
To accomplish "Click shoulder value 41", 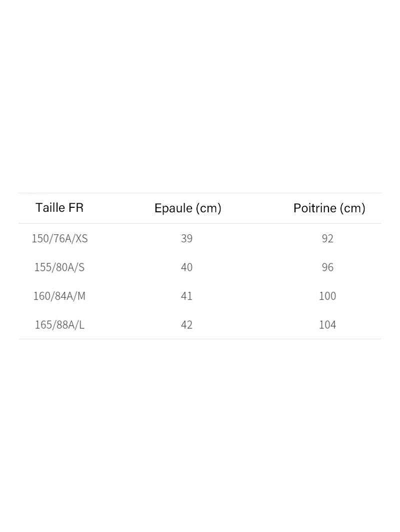I will pos(187,296).
